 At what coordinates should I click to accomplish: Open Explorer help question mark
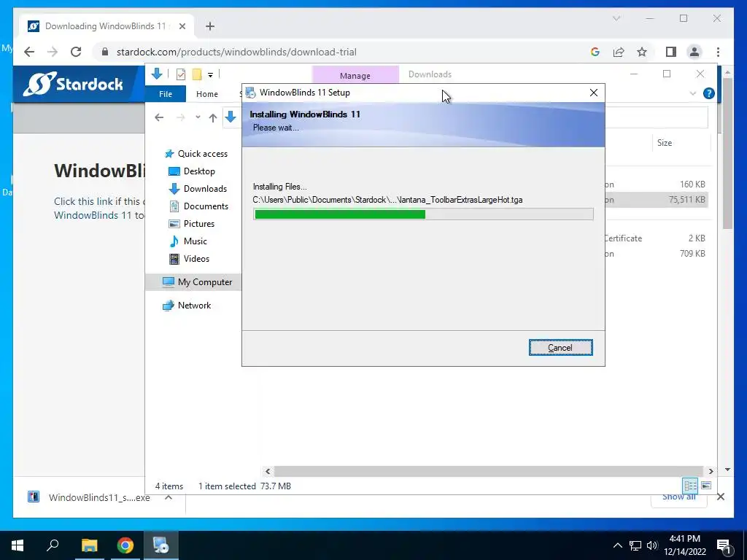tap(708, 94)
